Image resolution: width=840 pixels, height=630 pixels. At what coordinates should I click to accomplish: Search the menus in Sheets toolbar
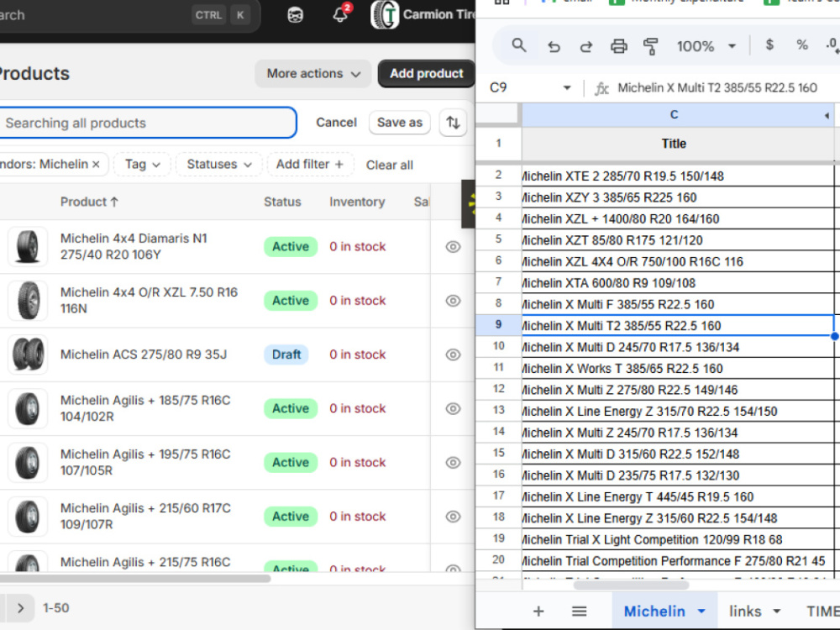tap(518, 45)
